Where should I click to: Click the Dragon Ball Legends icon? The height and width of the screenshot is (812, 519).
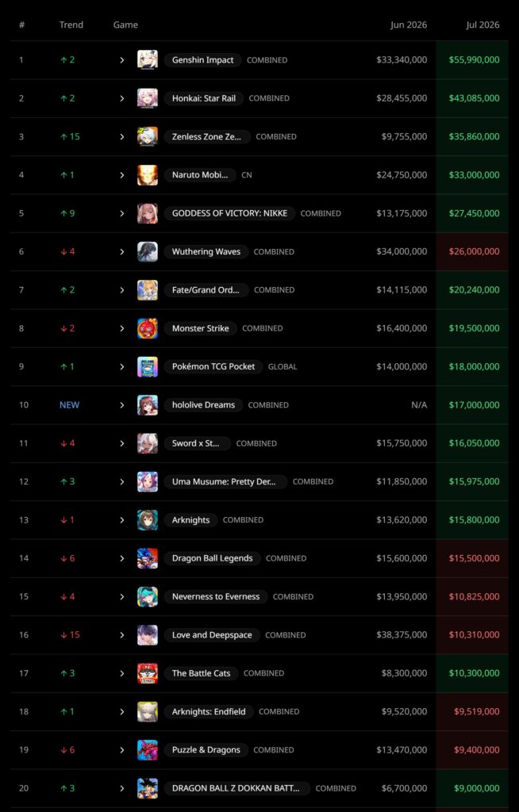click(148, 558)
